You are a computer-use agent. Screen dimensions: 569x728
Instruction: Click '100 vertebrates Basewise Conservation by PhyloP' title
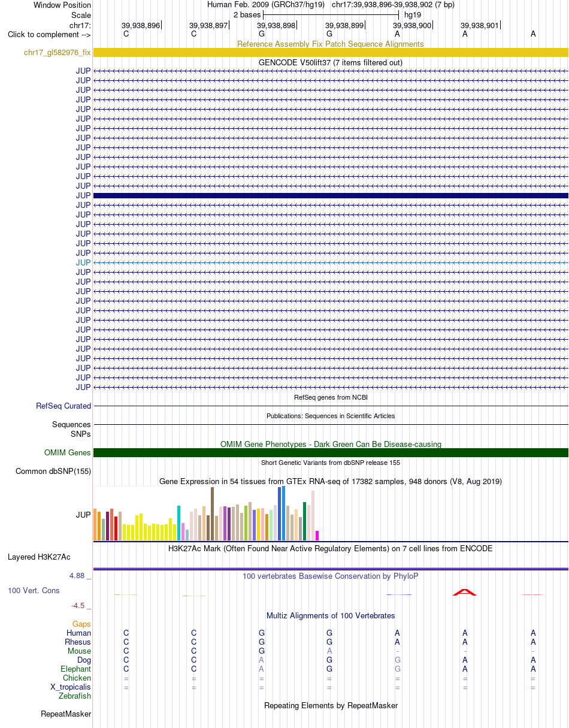point(331,576)
